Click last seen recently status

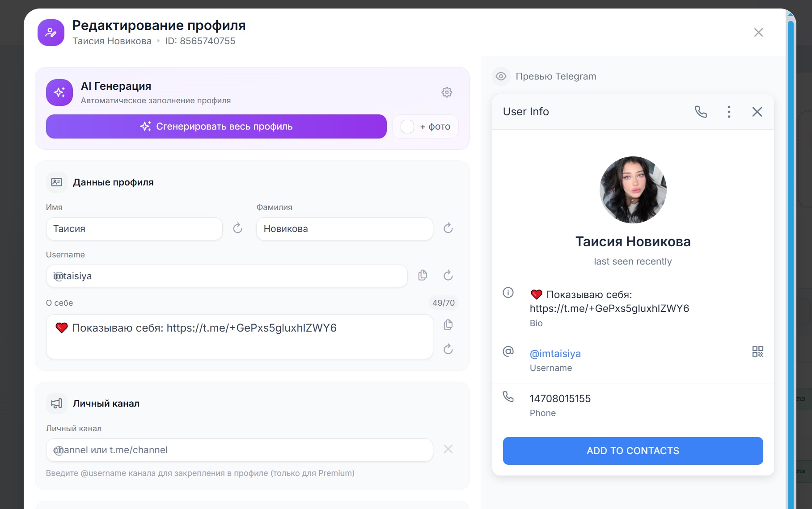pos(633,261)
